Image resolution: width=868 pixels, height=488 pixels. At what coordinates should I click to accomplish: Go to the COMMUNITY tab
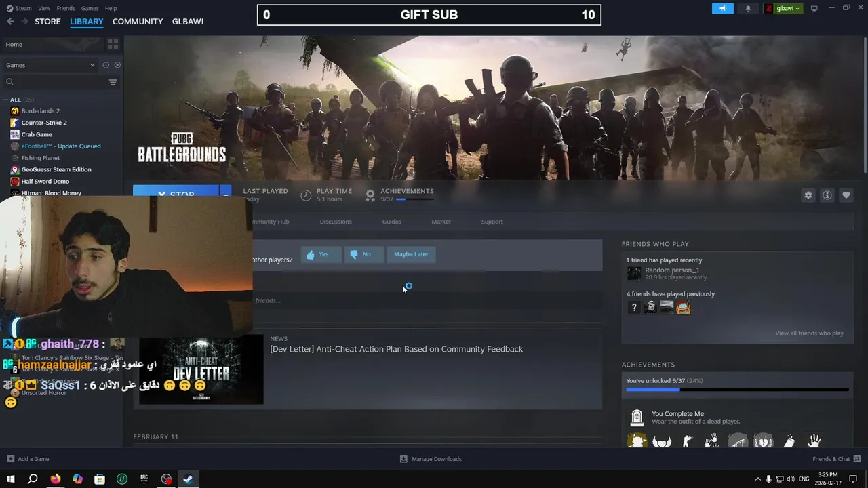pos(138,22)
